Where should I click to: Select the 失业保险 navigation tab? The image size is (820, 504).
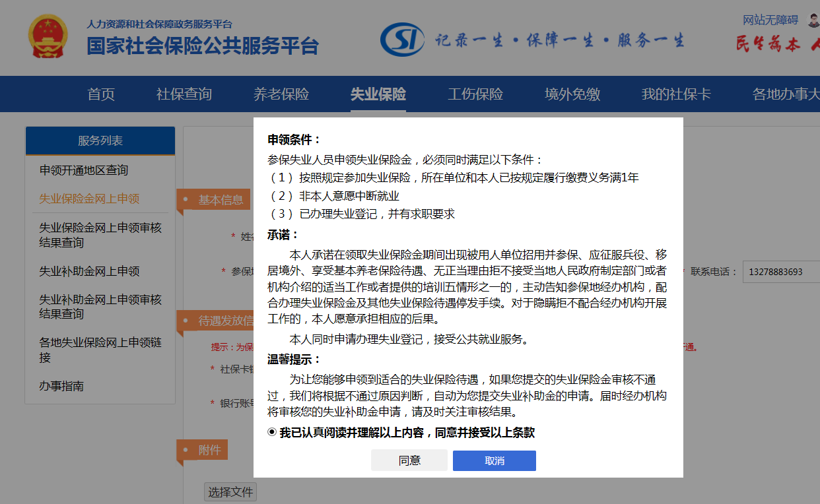click(378, 94)
